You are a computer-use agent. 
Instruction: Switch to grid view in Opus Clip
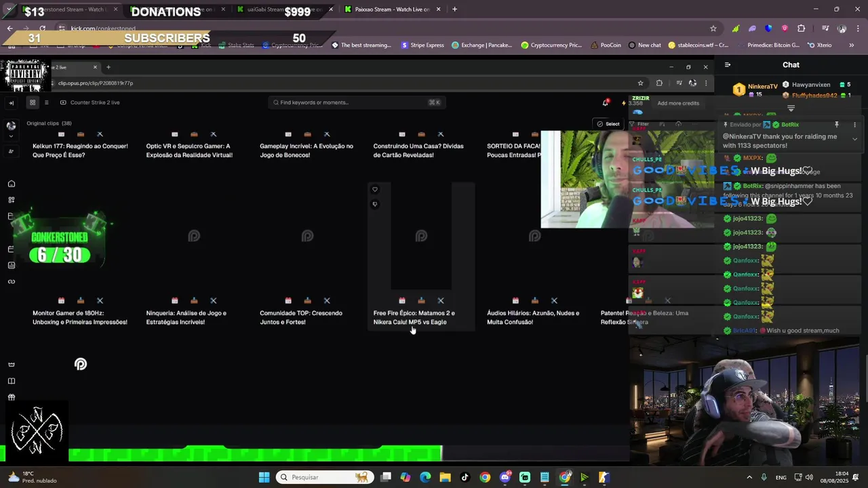tap(32, 102)
